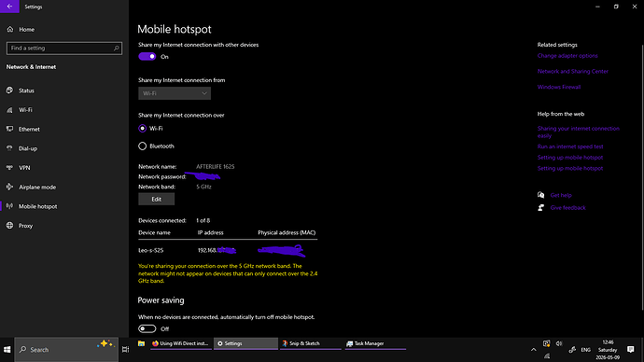This screenshot has height=362, width=644.
Task: Turn off Share my Internet connection toggle
Action: [147, 57]
